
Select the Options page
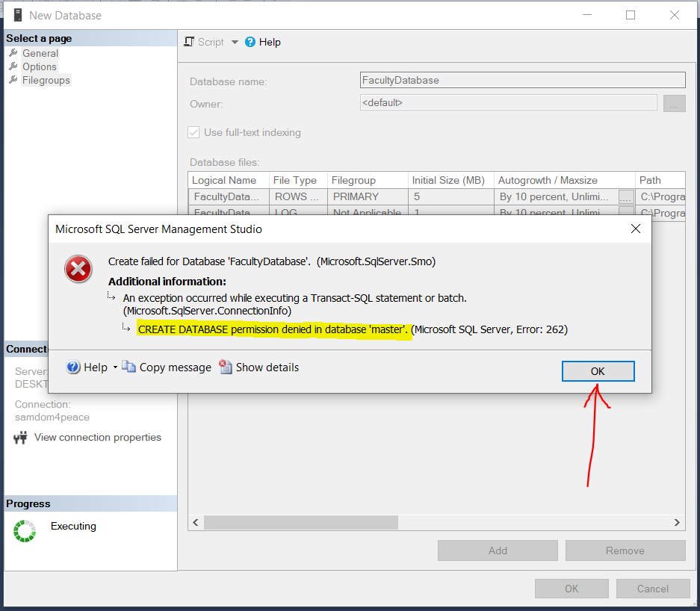pos(40,66)
